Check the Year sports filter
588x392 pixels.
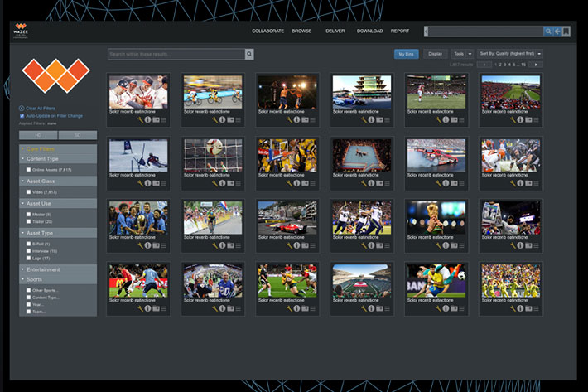pos(28,304)
